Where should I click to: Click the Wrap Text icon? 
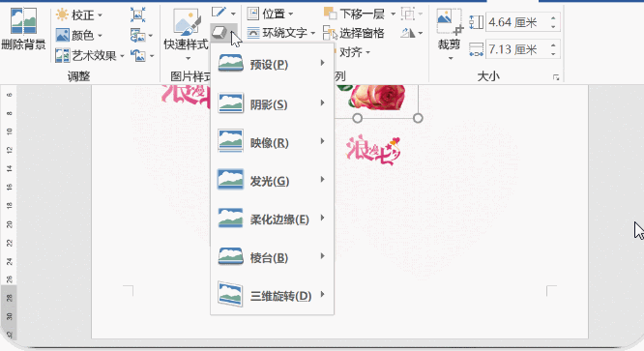[x=253, y=33]
